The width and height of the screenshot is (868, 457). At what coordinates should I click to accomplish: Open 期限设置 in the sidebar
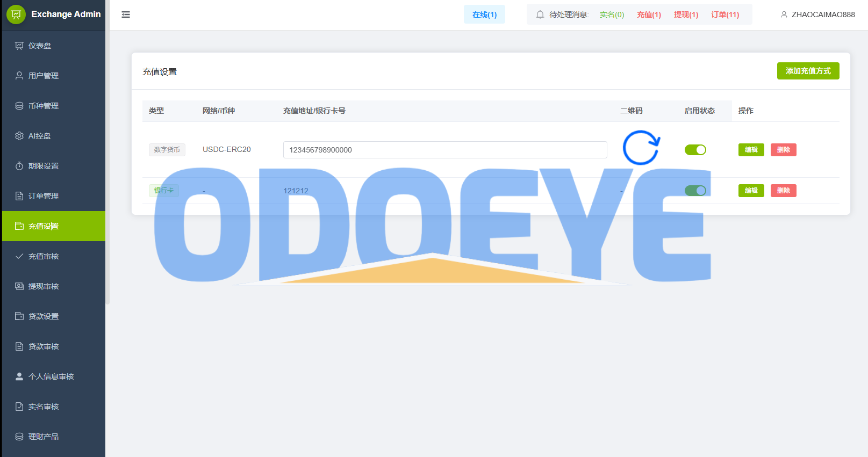pyautogui.click(x=44, y=166)
